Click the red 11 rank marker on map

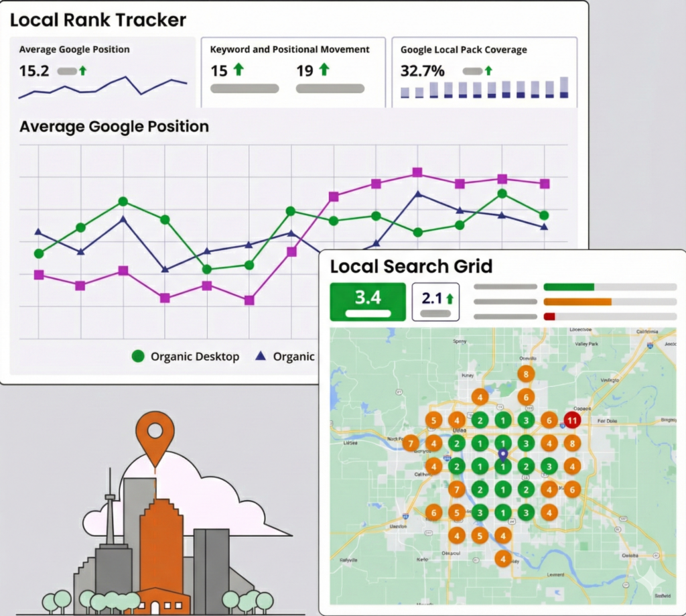(571, 420)
